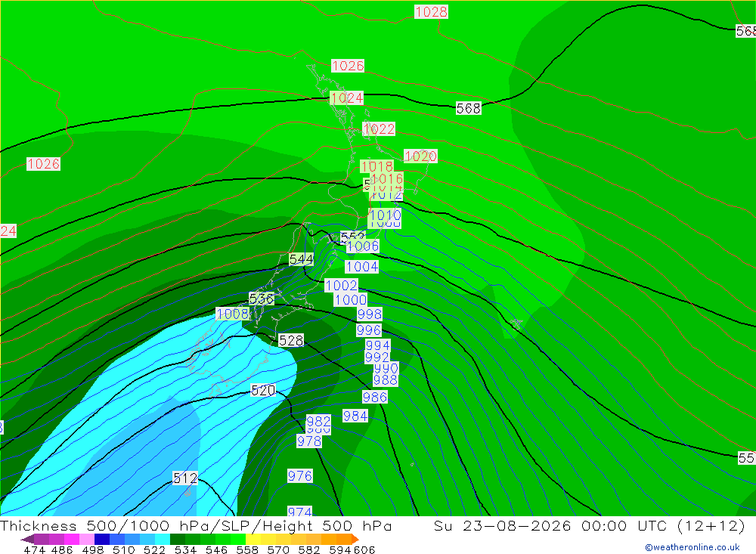Screen dimensions: 756x554
Task: Click legend value 606
Action: point(364,549)
